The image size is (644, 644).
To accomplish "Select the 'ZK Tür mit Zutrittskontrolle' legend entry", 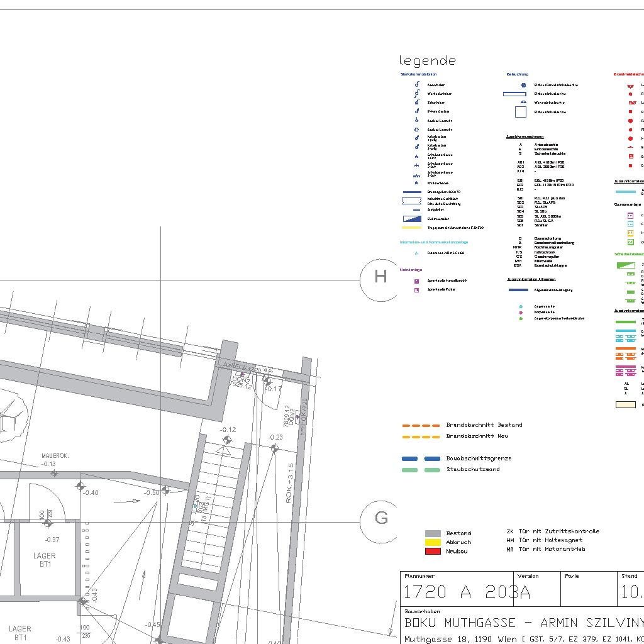I will click(552, 531).
